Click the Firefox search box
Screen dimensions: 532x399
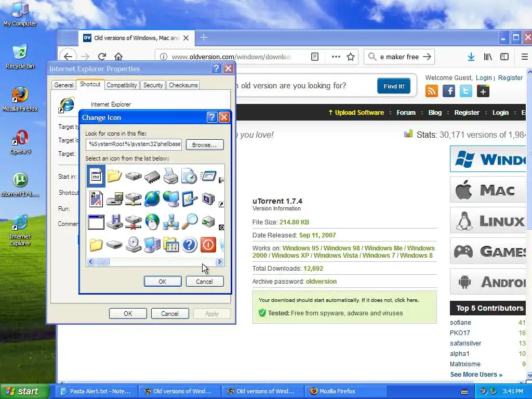(x=399, y=57)
